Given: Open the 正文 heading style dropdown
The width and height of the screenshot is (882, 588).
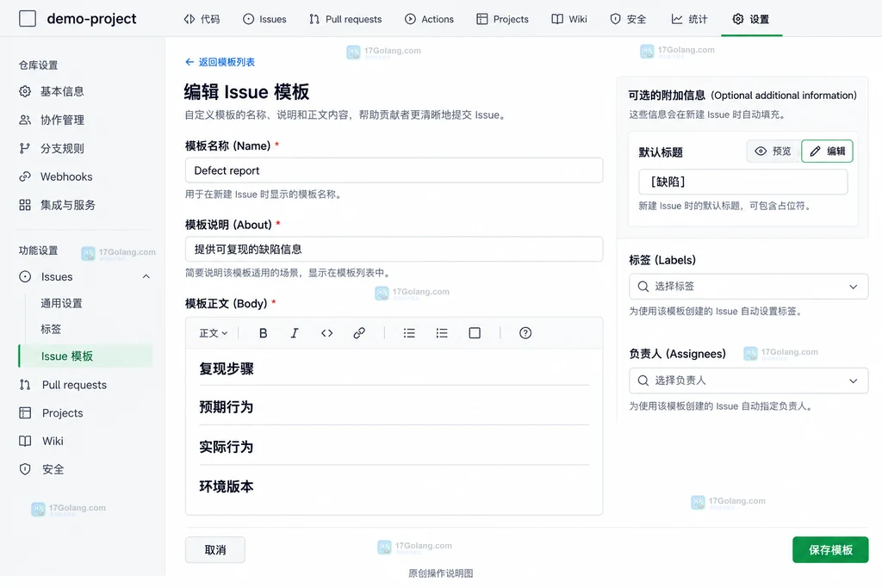Looking at the screenshot, I should click(214, 333).
